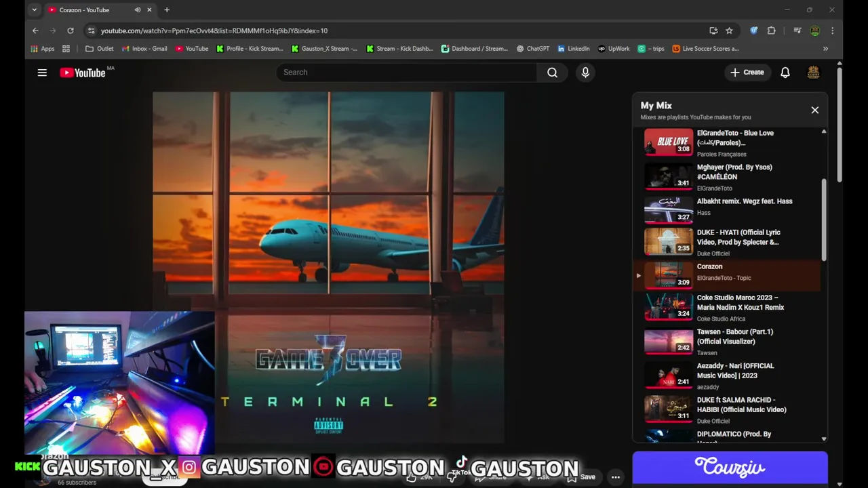Open the UpWork bookmark
868x488 pixels.
[x=614, y=49]
